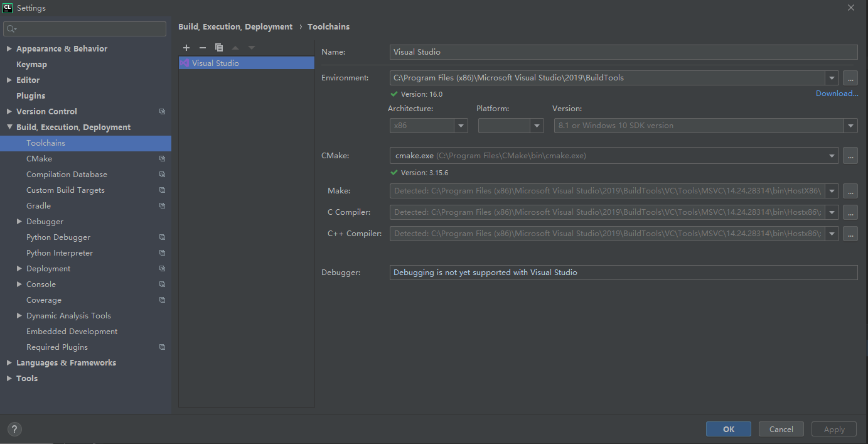Viewport: 868px width, 444px height.
Task: Duplicate the Visual Studio toolchain via copy icon
Action: [x=218, y=47]
